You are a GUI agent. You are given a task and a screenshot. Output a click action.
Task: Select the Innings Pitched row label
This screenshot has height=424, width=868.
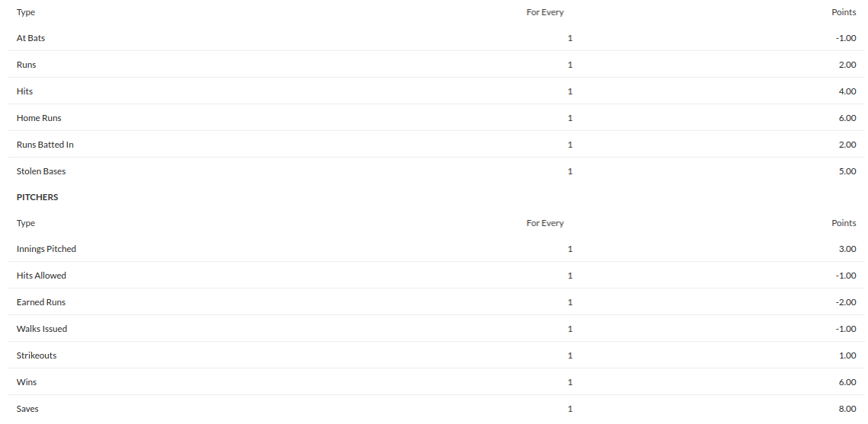click(46, 249)
